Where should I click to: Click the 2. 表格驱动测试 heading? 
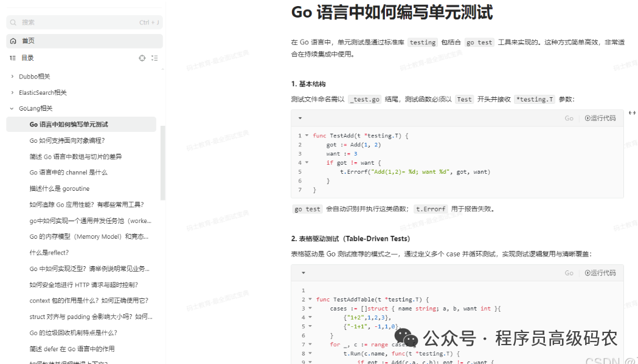click(351, 239)
